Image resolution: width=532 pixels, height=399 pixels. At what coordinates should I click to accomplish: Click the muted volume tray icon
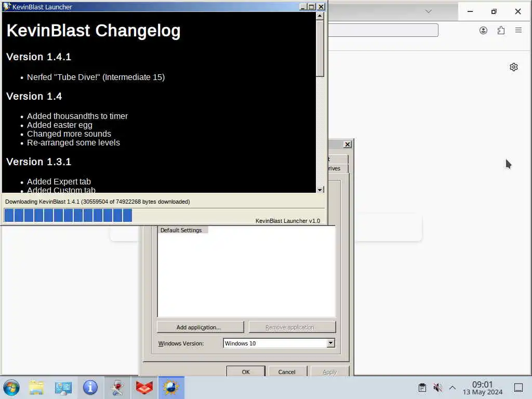pyautogui.click(x=437, y=388)
